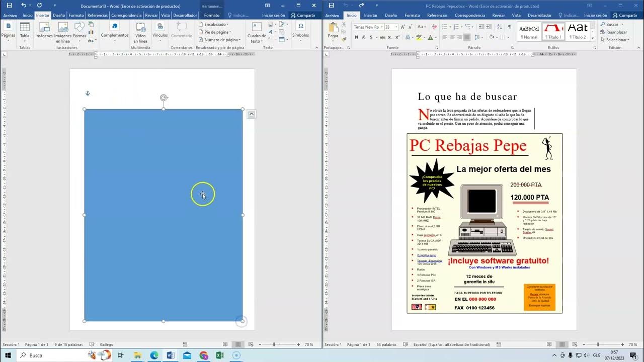This screenshot has height=362, width=644.
Task: Click Compartir in the left window
Action: point(303,15)
